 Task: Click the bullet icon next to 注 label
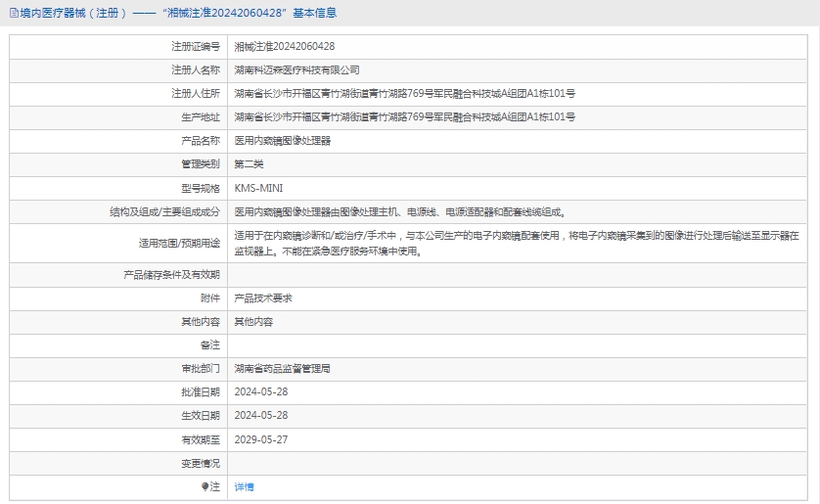coord(205,486)
